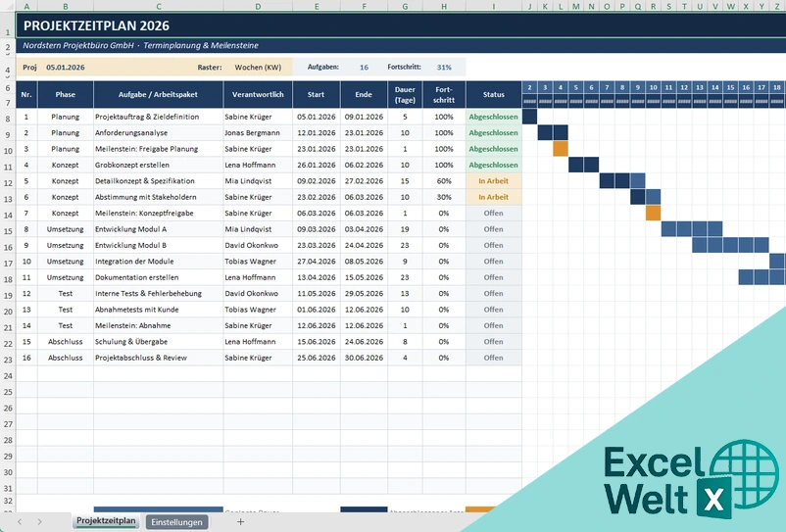Select In Arbeit status for Detailkonzept
The height and width of the screenshot is (532, 786).
(494, 181)
